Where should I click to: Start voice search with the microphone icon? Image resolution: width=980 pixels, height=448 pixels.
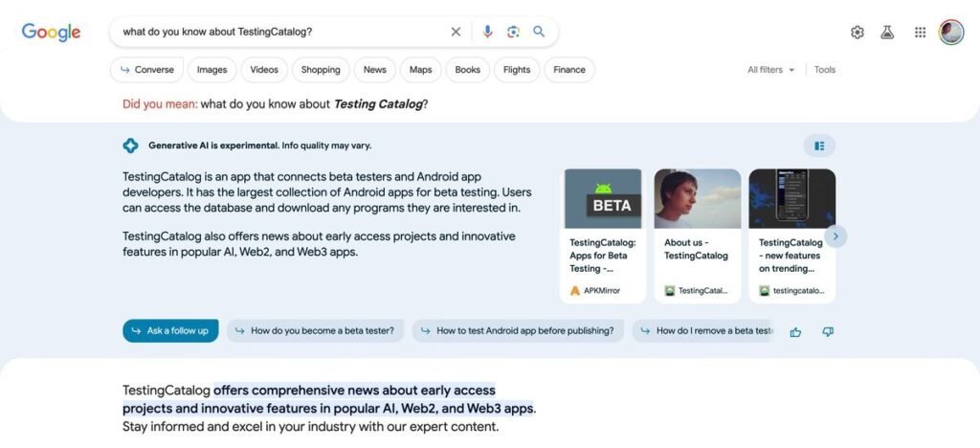tap(487, 32)
